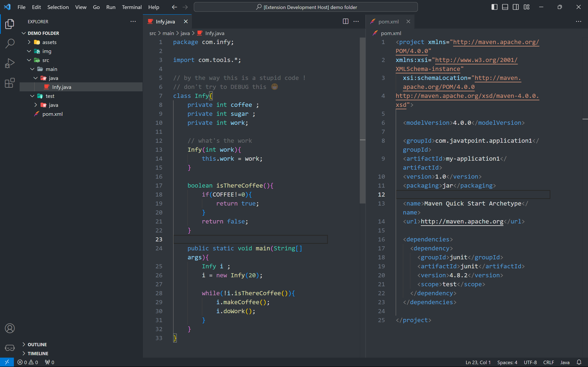The image size is (588, 367).
Task: Click the Infy.java editor vertical scrollbar
Action: [x=363, y=120]
